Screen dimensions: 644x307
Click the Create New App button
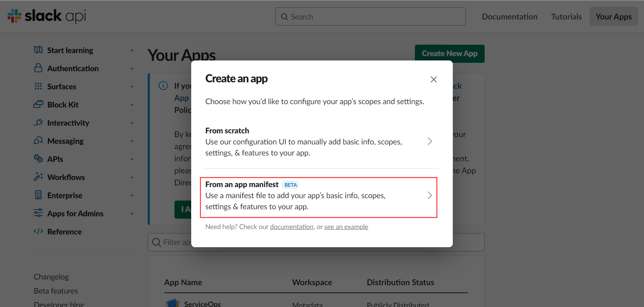(x=449, y=53)
